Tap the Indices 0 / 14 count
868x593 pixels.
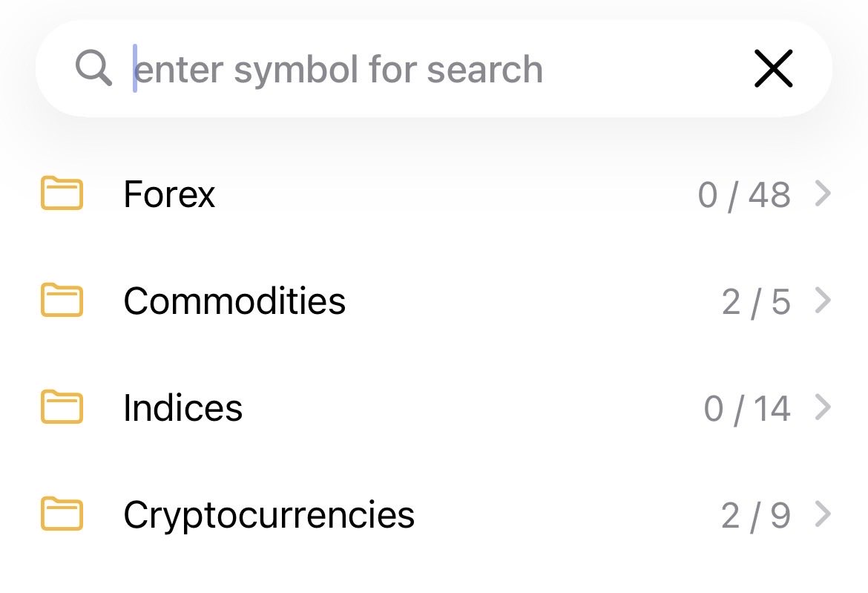[747, 409]
